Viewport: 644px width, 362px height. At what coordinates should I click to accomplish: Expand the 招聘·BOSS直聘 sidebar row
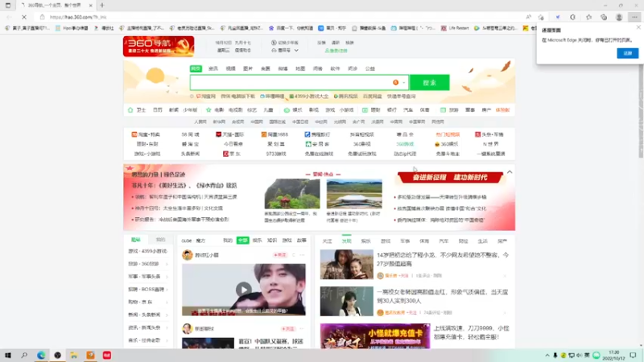[x=167, y=290]
